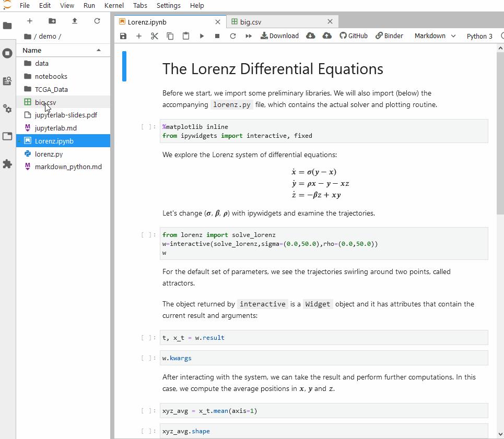Run the selected cell
The height and width of the screenshot is (439, 504).
coord(202,36)
